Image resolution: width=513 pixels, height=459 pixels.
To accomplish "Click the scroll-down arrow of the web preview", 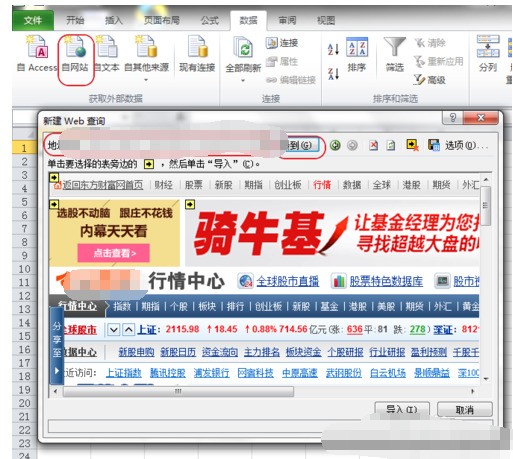I will click(x=486, y=379).
